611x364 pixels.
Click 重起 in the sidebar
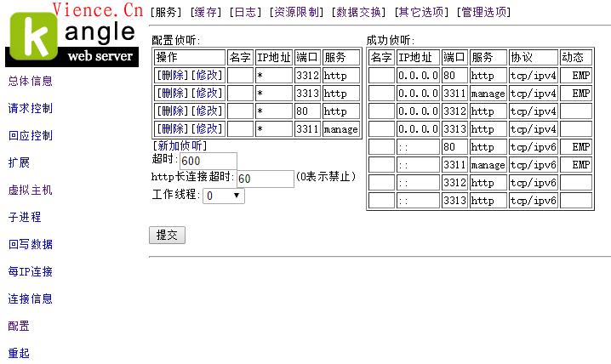pyautogui.click(x=19, y=353)
